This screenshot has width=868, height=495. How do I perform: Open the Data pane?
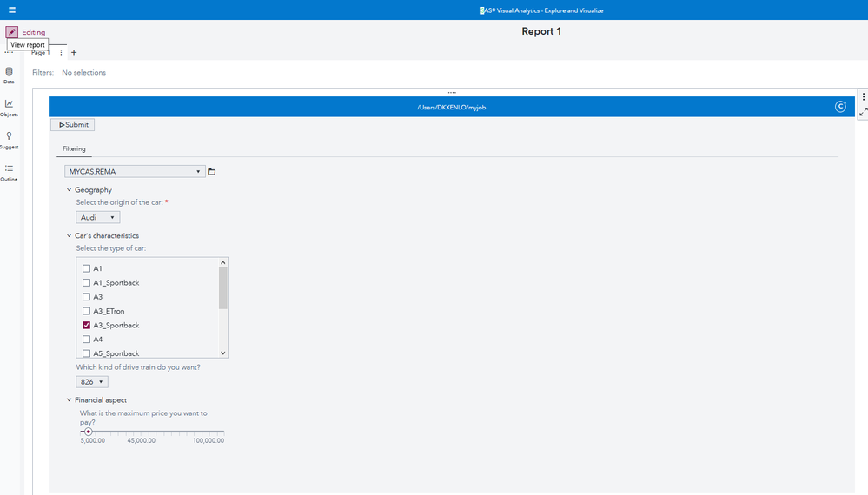click(x=9, y=76)
